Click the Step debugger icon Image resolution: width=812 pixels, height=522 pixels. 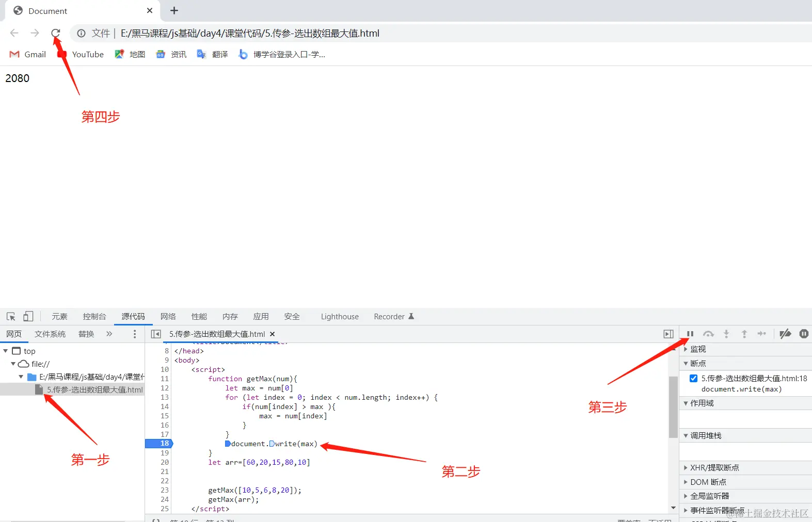click(762, 334)
